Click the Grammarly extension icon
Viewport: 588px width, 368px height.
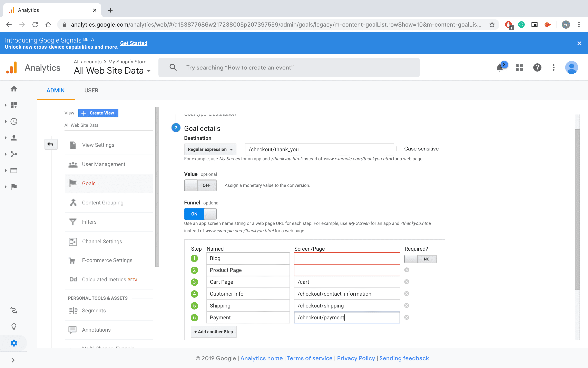point(521,25)
